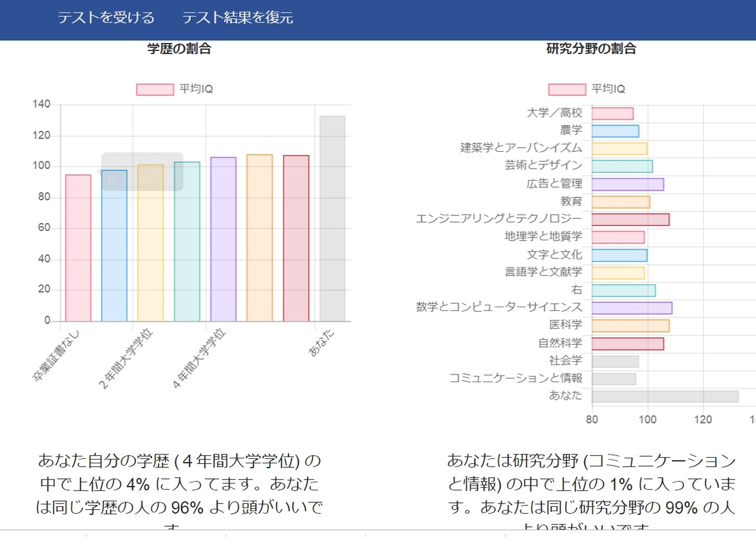
Task: Click the 農学 blue bar
Action: coord(616,131)
